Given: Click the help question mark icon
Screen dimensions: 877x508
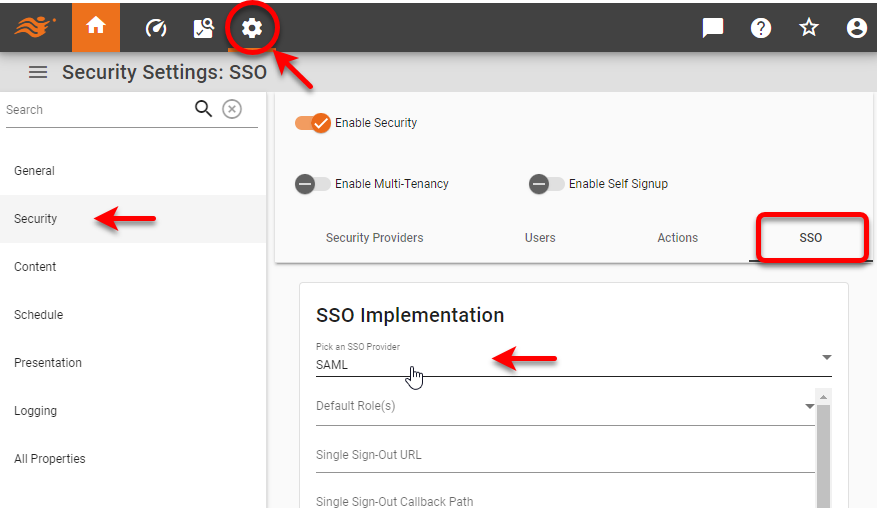Looking at the screenshot, I should point(761,28).
